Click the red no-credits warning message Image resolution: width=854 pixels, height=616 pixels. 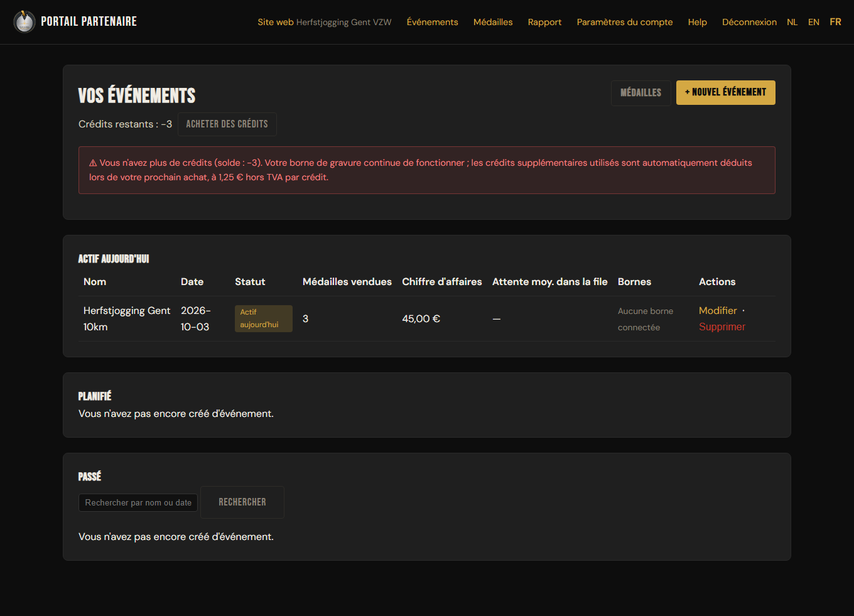427,170
